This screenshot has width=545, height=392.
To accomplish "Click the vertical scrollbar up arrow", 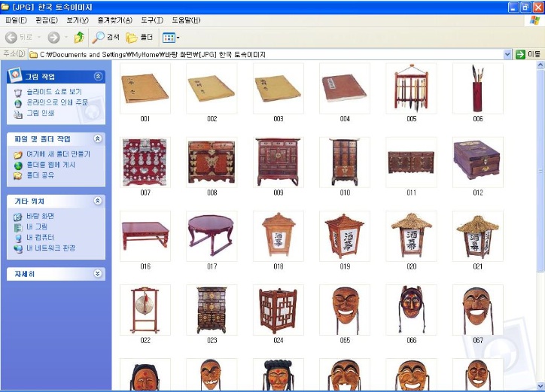I will click(540, 65).
